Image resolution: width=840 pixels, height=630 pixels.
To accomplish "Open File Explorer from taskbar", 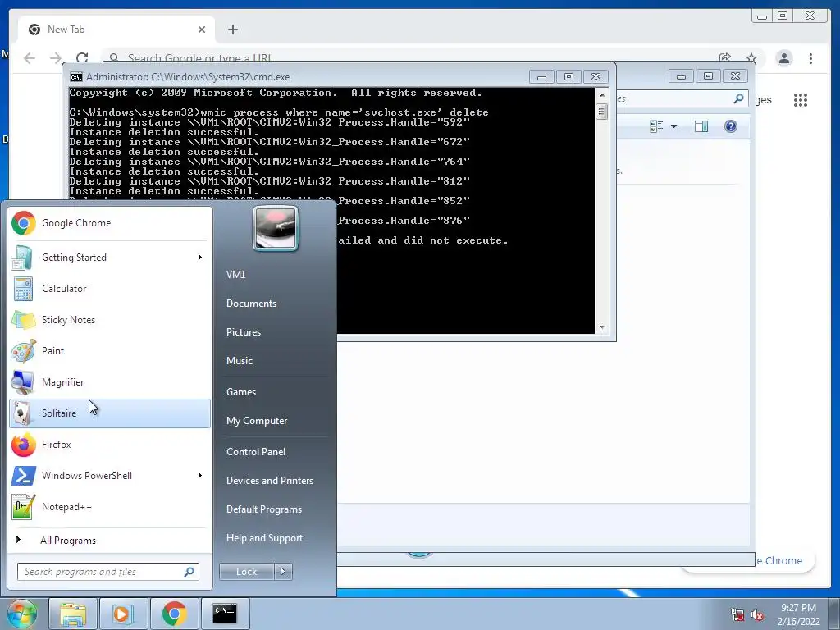I will tap(73, 614).
